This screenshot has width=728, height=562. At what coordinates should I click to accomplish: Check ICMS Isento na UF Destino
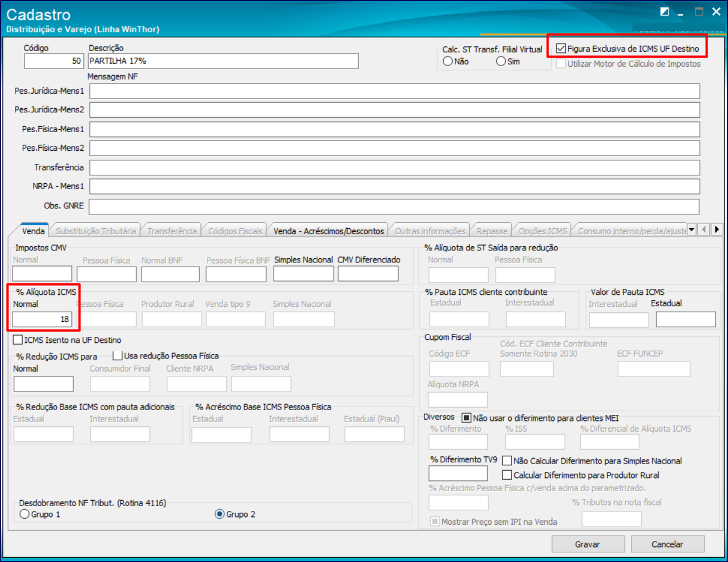tap(17, 340)
